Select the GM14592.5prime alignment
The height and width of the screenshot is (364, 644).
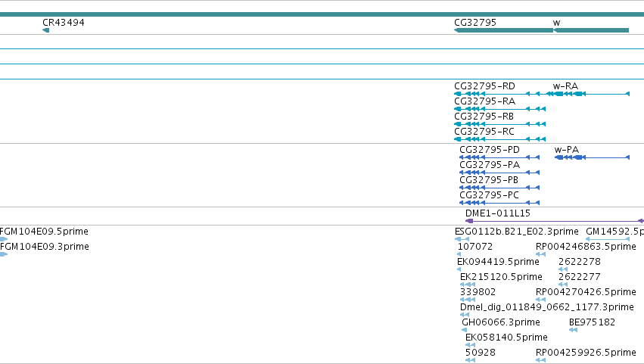608,239
